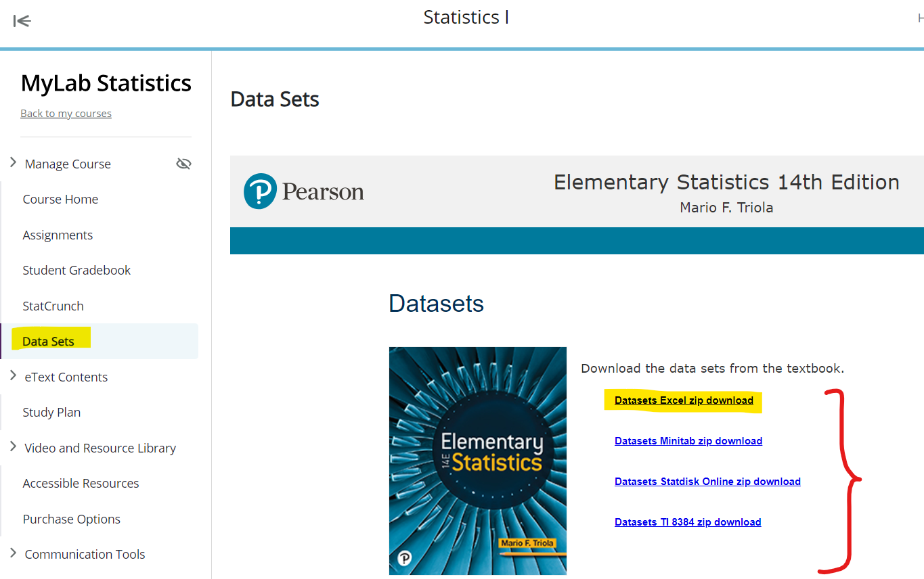This screenshot has height=579, width=924.
Task: Download the Datasets TI 8384 zip
Action: 688,522
